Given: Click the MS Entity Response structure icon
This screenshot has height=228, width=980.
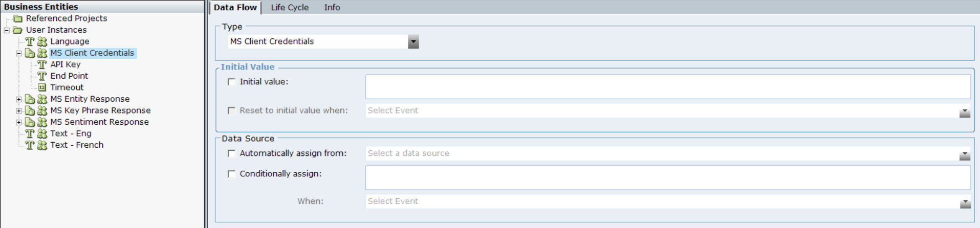Looking at the screenshot, I should click(30, 99).
